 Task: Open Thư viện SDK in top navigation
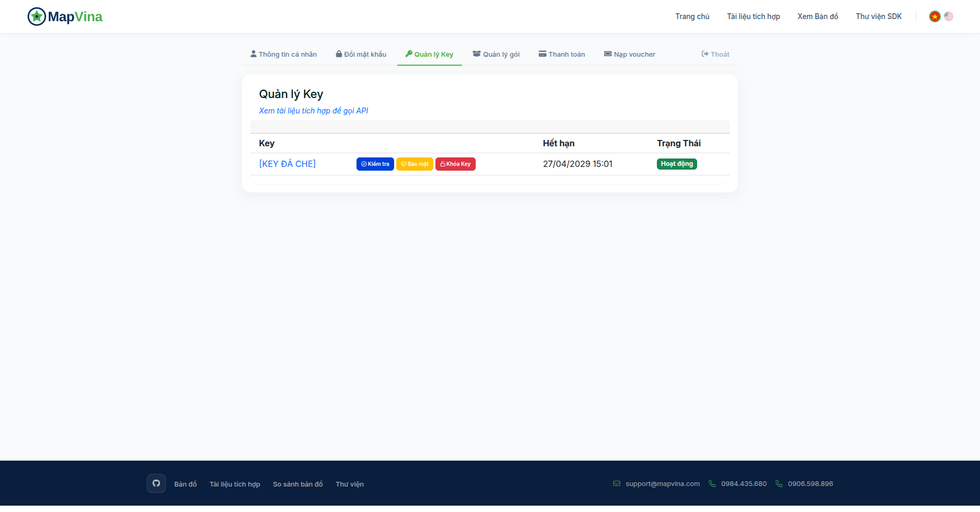[879, 16]
